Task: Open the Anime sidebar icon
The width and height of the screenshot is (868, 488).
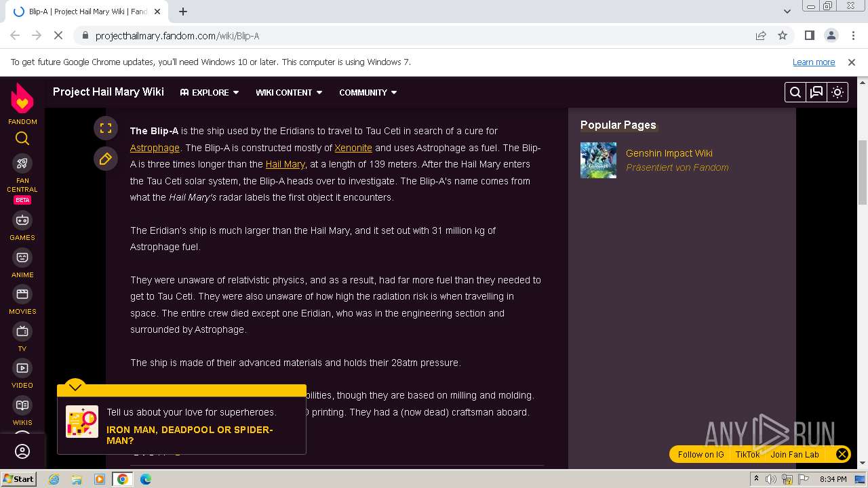Action: (x=22, y=258)
